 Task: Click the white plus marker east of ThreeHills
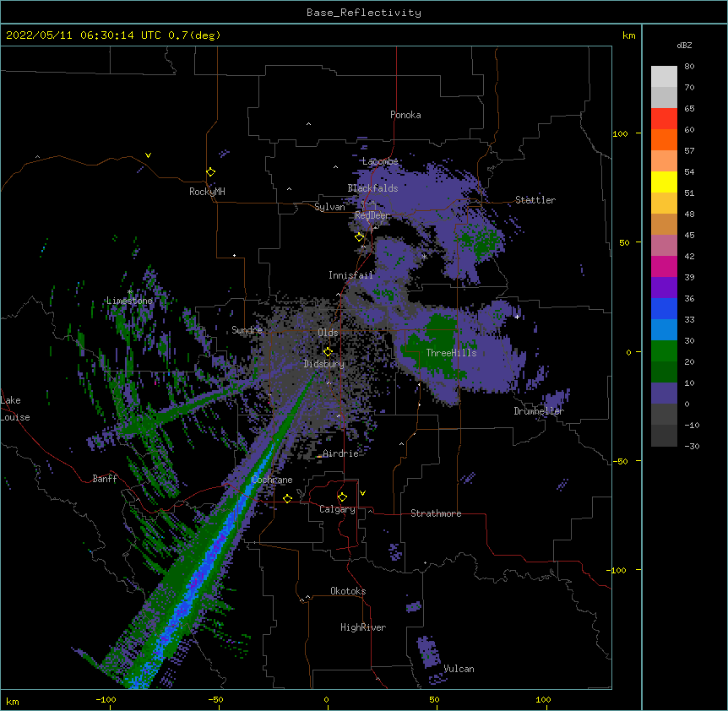517,317
